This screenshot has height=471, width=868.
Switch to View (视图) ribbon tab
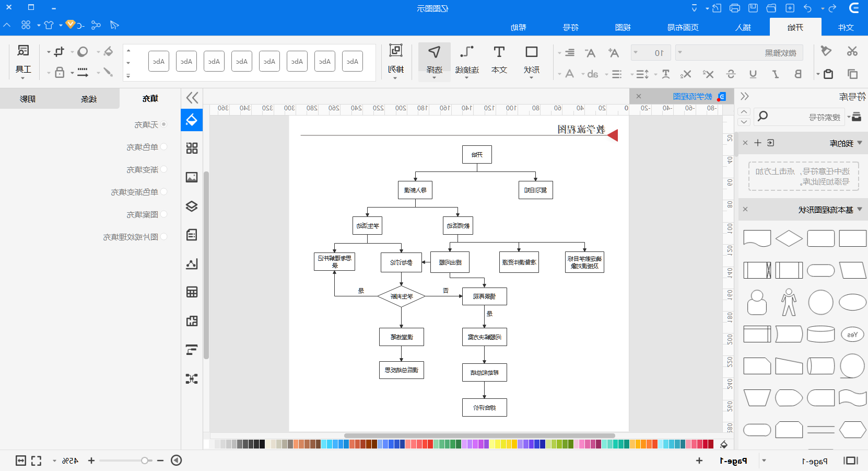pos(623,27)
